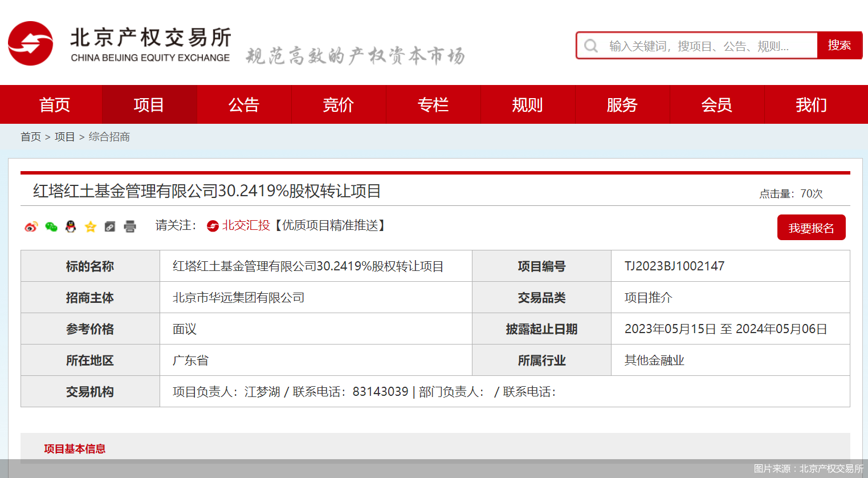
Task: Share to QZone via the star icon
Action: point(89,226)
